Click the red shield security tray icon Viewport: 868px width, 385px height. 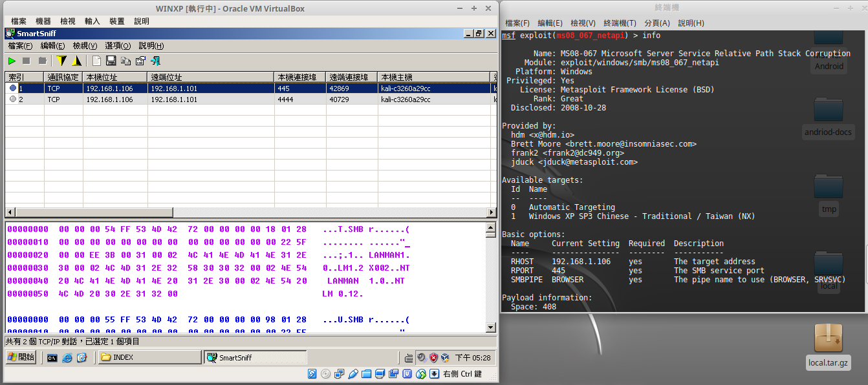coord(434,357)
